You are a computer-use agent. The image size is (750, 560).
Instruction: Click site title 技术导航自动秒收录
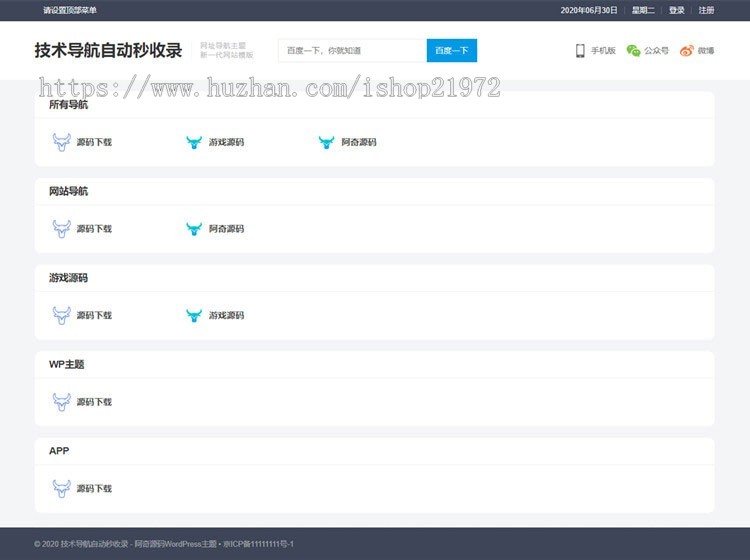(x=108, y=50)
